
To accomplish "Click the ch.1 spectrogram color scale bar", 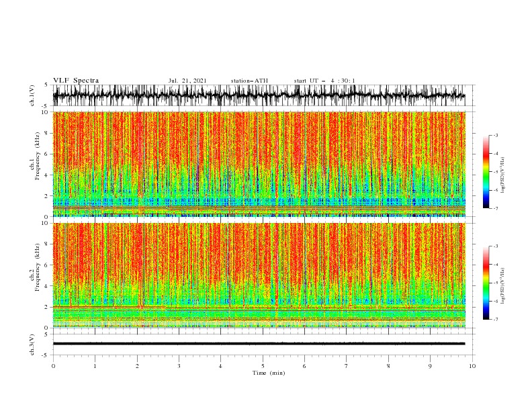I will (486, 171).
